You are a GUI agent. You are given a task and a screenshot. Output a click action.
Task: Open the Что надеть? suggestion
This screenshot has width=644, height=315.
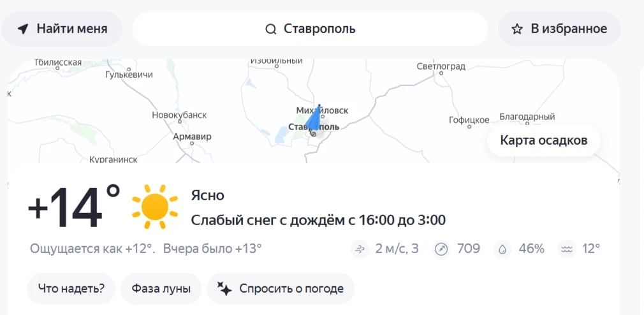click(x=71, y=289)
